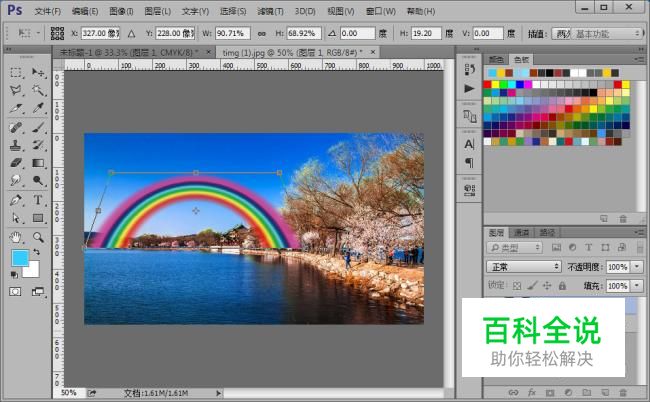Click the width percentage input field
Image resolution: width=650 pixels, height=402 pixels.
click(230, 33)
